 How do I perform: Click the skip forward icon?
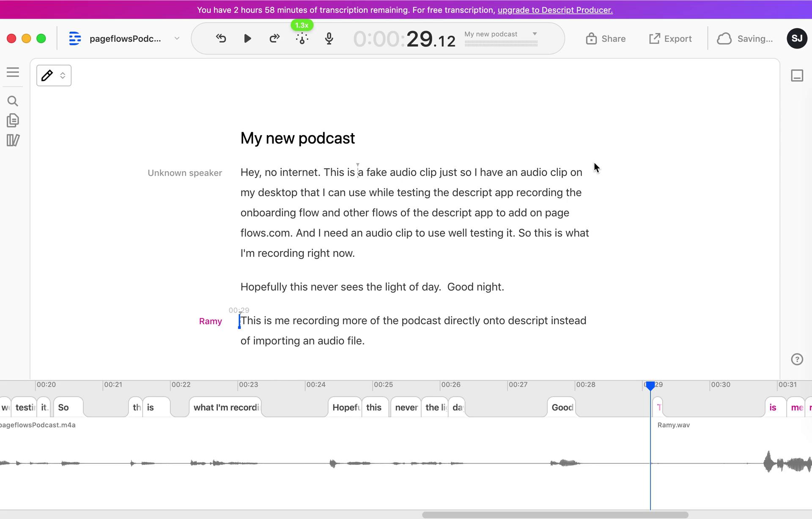(x=274, y=38)
